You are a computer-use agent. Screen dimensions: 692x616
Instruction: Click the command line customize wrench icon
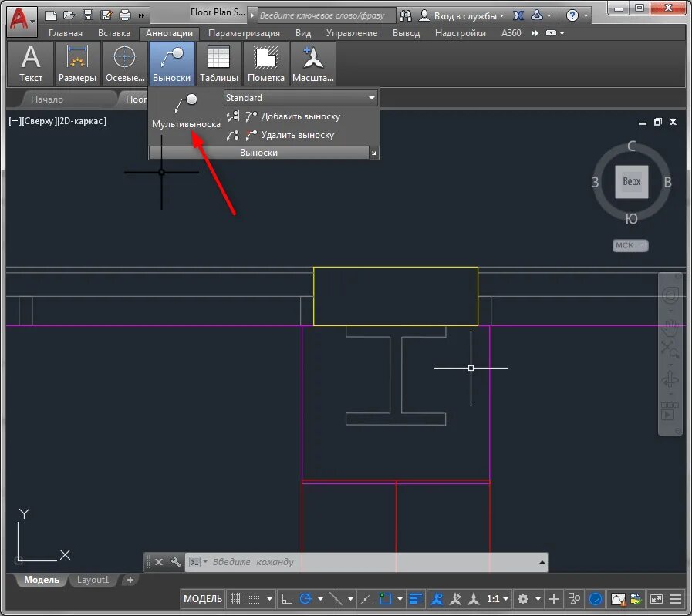point(176,562)
